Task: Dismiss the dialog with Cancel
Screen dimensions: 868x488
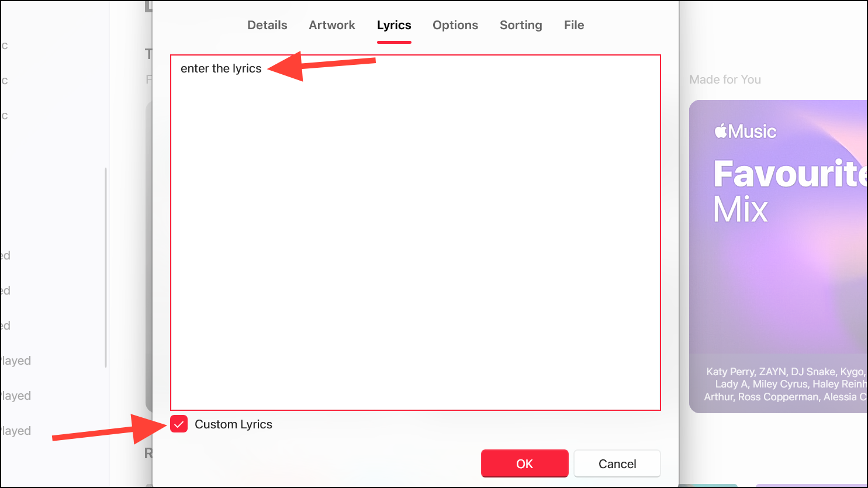Action: click(617, 463)
